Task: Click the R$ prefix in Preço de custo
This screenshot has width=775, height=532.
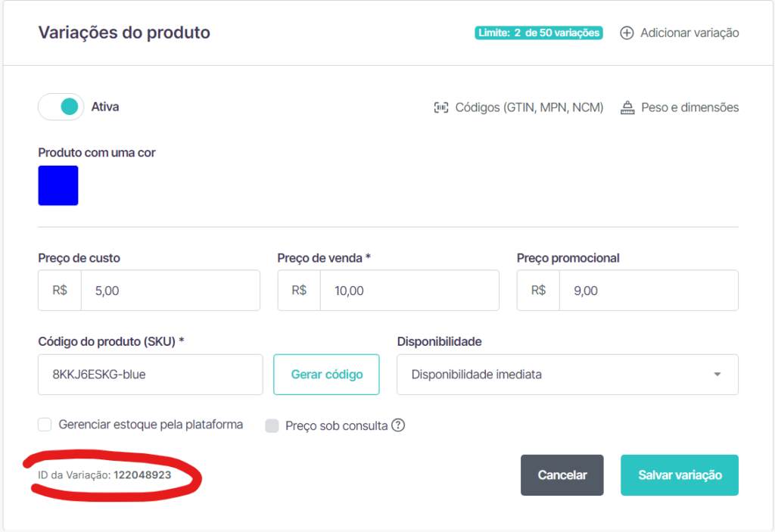Action: coord(60,291)
